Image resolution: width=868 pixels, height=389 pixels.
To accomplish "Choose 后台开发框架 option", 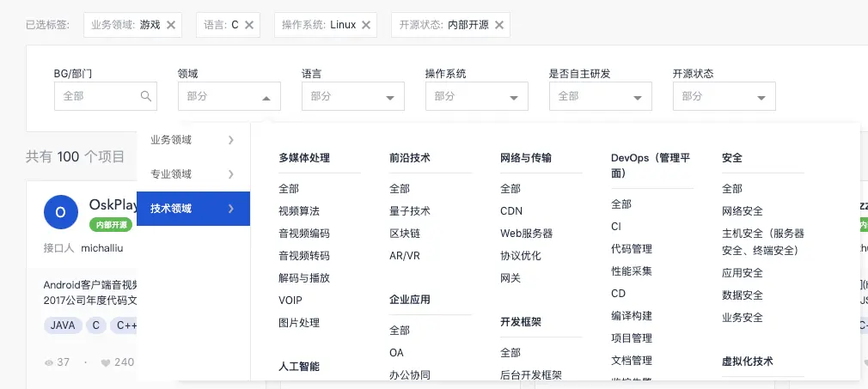I will point(531,374).
